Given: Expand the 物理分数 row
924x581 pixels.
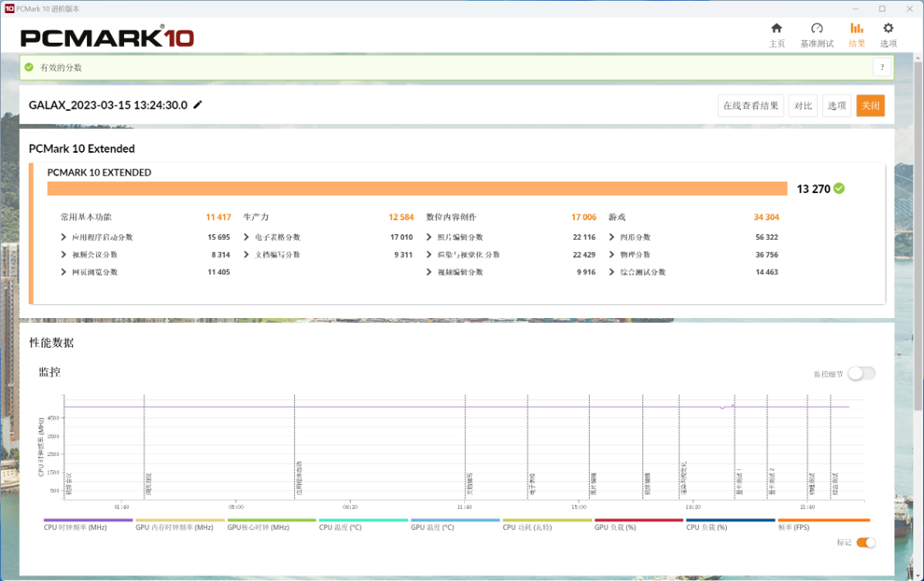Looking at the screenshot, I should click(x=612, y=255).
